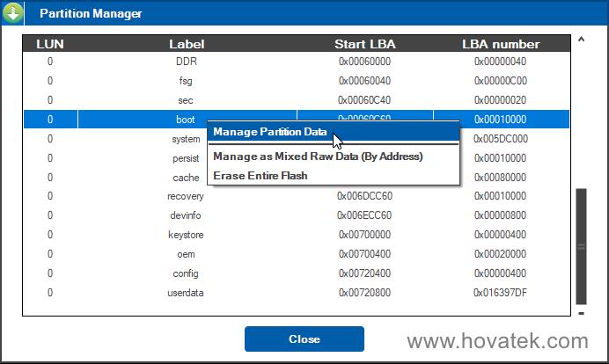Click Start LBA value 0x006DCC60

[x=364, y=196]
